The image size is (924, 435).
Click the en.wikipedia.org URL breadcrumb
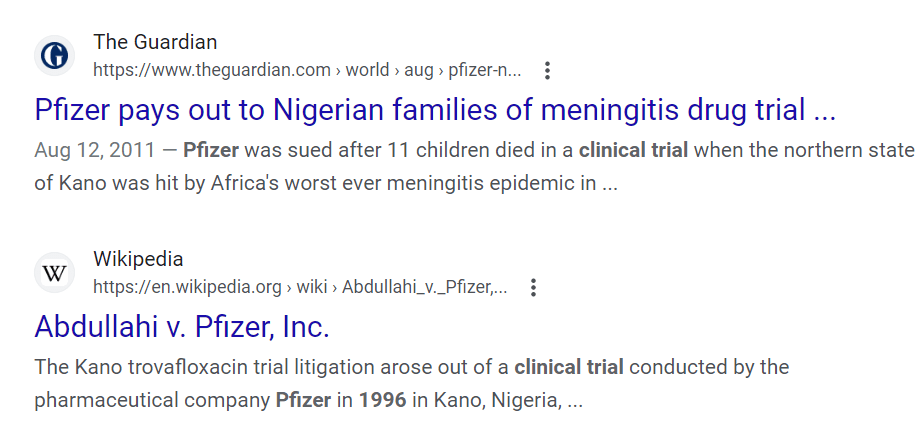pos(187,288)
